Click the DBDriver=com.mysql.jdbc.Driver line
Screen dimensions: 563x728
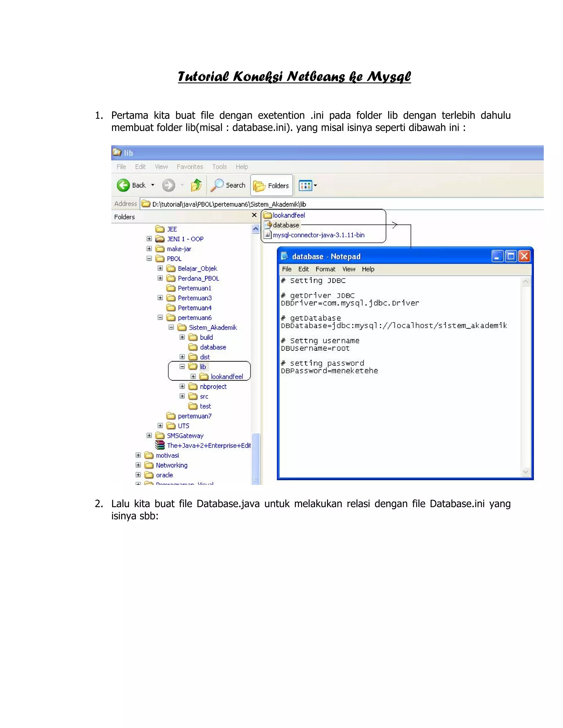(x=350, y=303)
